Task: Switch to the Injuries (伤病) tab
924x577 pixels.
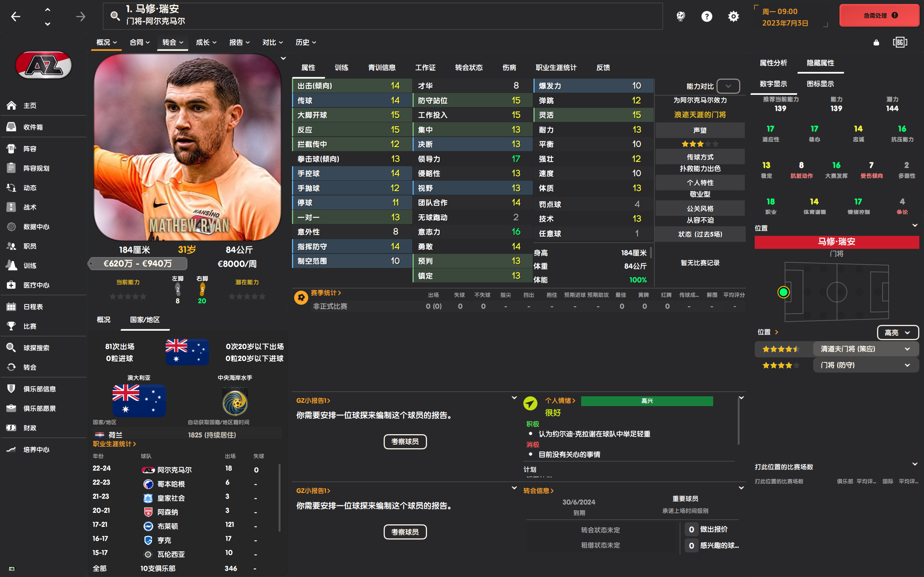Action: pos(509,67)
